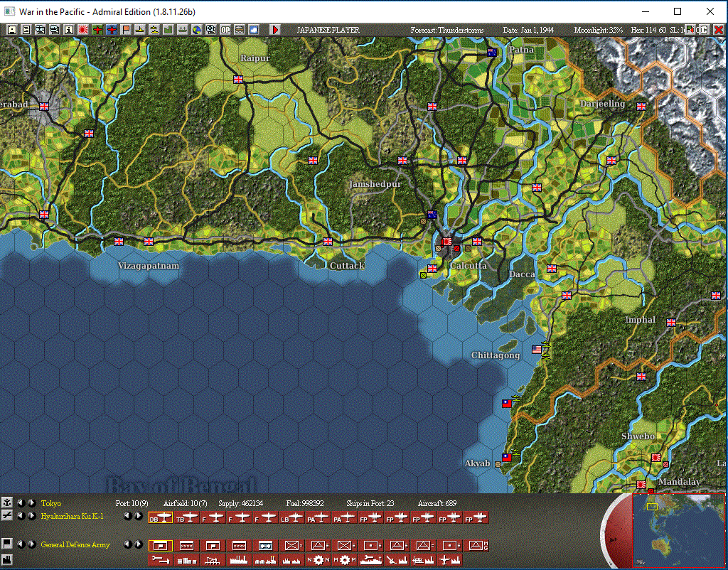This screenshot has height=570, width=728.
Task: Click left arrow beside the HQ land unit icon
Action: (127, 544)
